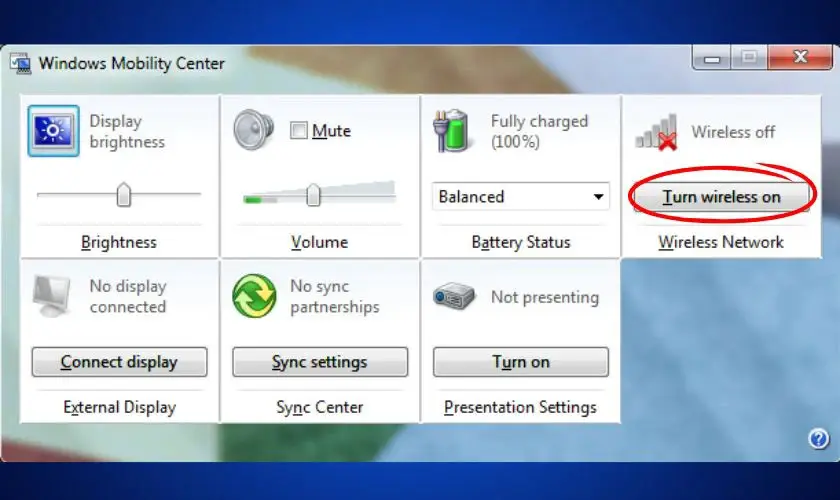The width and height of the screenshot is (840, 500).
Task: Click the external display monitor icon
Action: coord(51,296)
